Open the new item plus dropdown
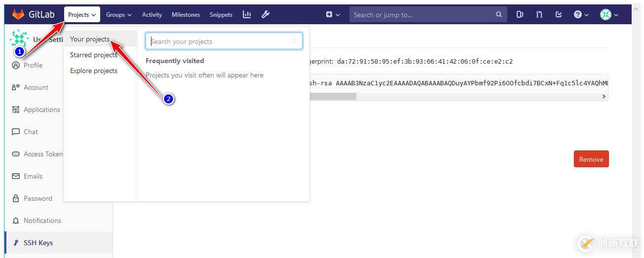Screen dimensions: 644x258 coord(333,14)
